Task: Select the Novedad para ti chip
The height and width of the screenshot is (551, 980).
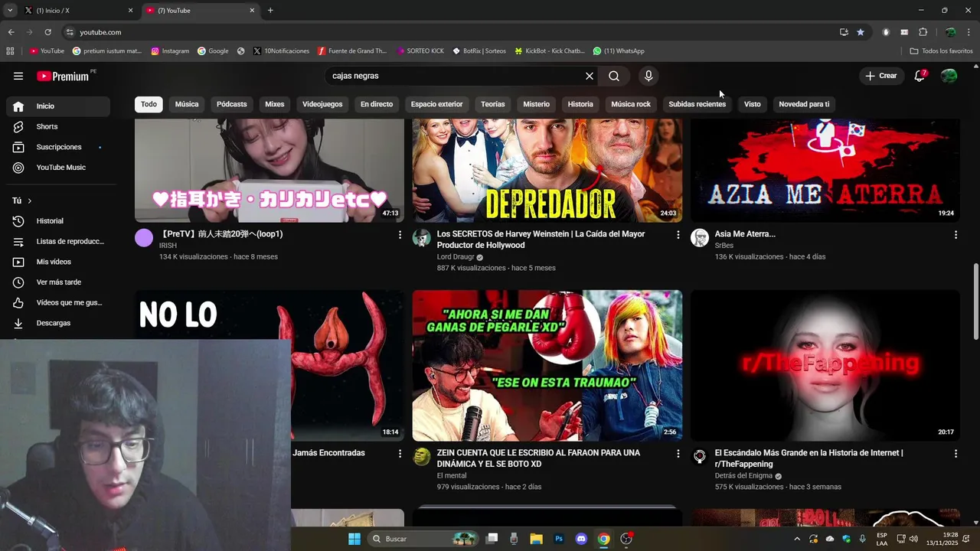Action: coord(804,104)
